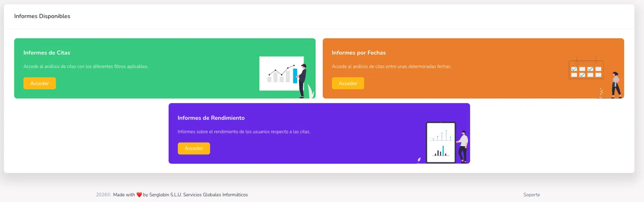Click text 'Accede al análisis de citas con los diferentes filtros aplicables.'
Screen dimensions: 644x202
click(86, 67)
